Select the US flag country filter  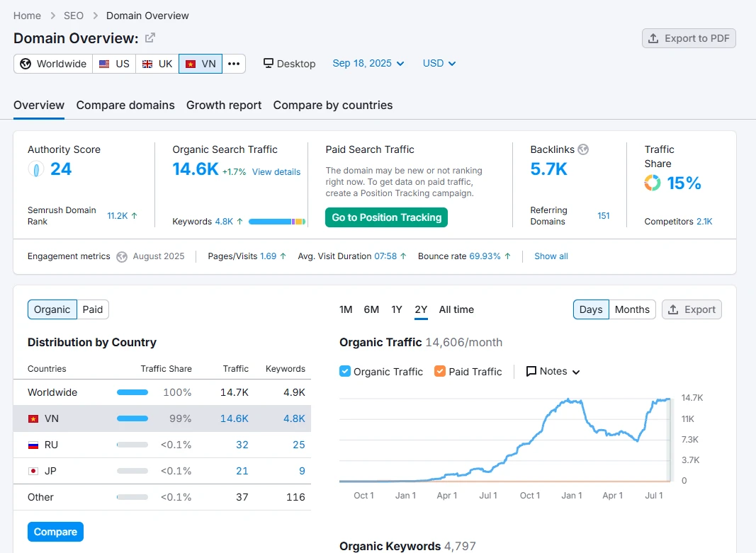[x=114, y=64]
